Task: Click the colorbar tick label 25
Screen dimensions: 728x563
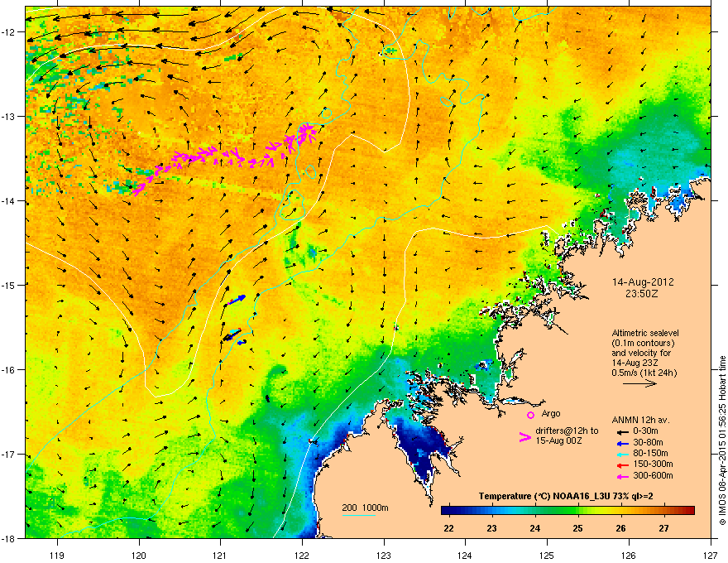Action: coord(577,528)
